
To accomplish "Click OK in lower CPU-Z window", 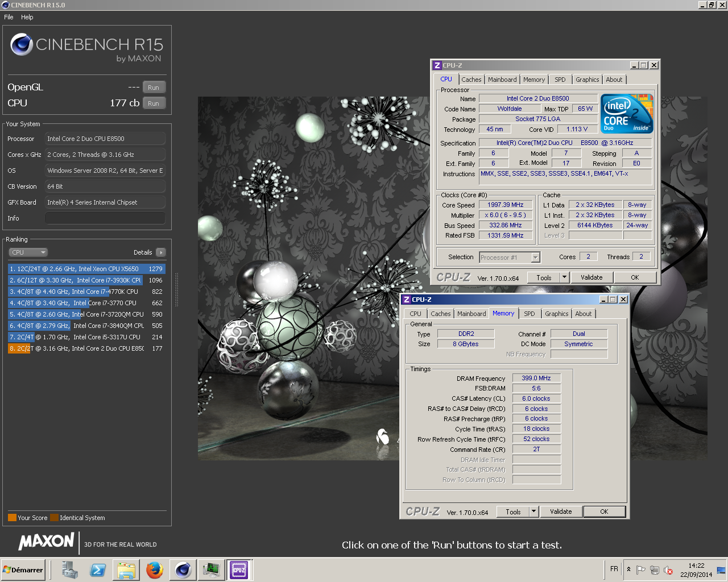I will tap(604, 512).
